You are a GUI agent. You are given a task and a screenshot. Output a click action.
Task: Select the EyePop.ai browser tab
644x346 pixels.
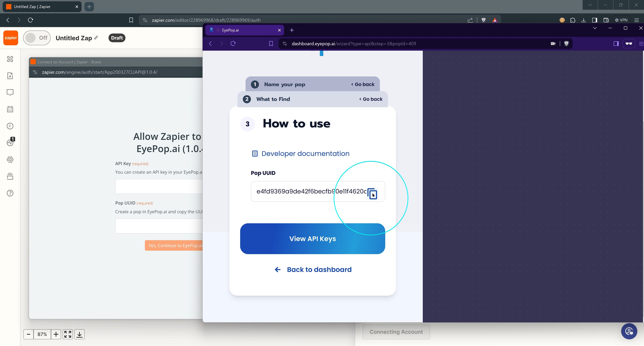[x=240, y=30]
